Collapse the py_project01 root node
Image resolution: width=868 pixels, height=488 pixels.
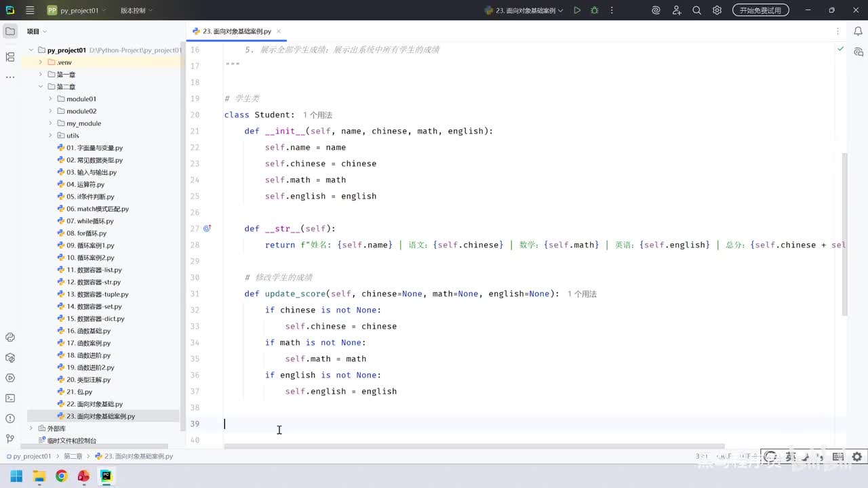(x=31, y=50)
